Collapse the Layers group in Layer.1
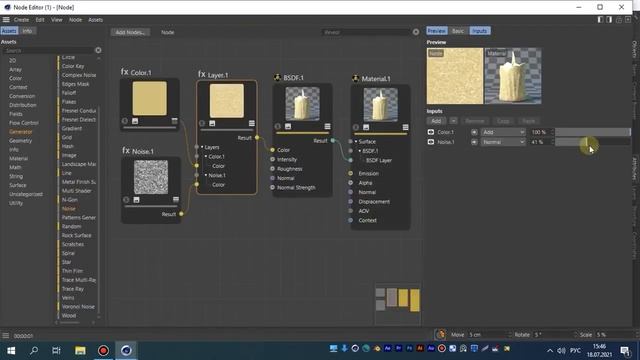This screenshot has height=360, width=640. [x=202, y=147]
